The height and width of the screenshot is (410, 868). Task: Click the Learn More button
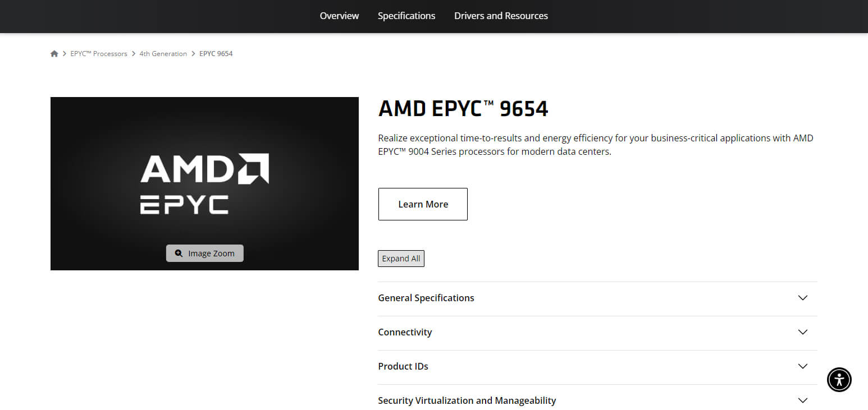pyautogui.click(x=423, y=204)
